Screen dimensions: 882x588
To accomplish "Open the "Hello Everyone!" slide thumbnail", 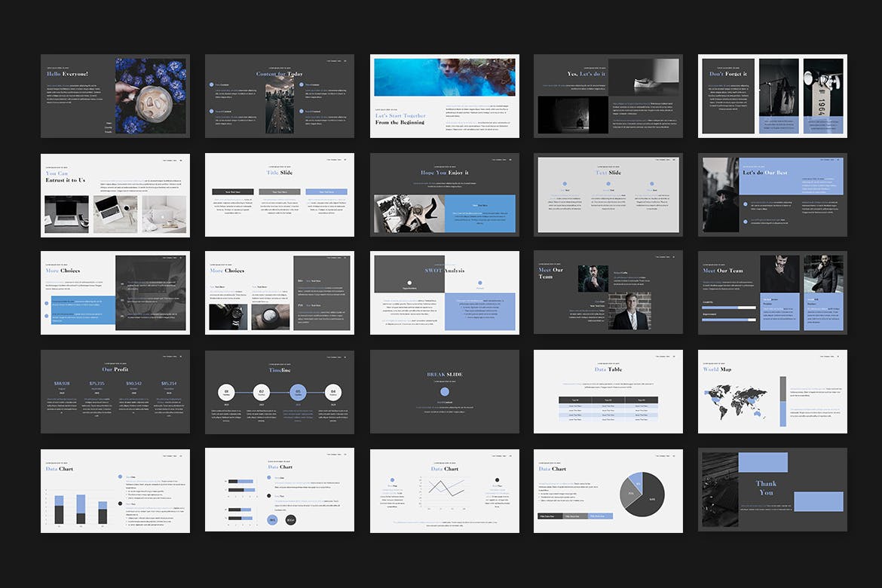I will [115, 96].
